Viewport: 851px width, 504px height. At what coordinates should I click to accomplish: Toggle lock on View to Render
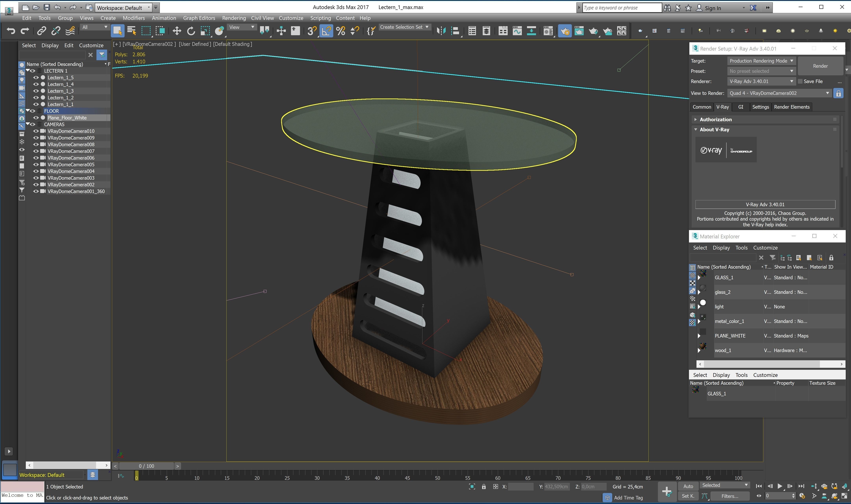[x=838, y=93]
